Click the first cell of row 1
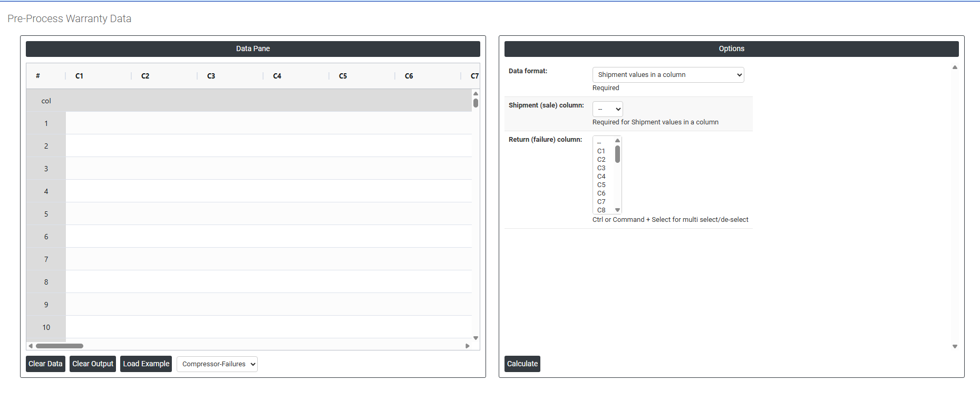 point(99,123)
